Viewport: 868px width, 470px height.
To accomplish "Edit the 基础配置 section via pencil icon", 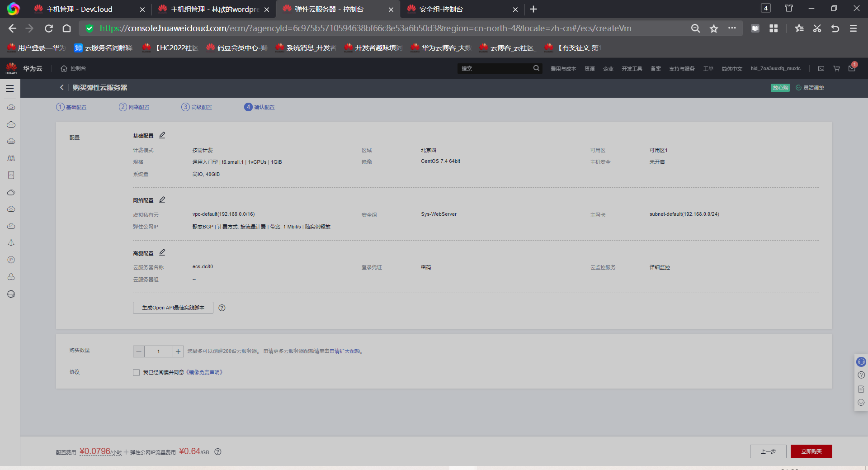I will [162, 135].
